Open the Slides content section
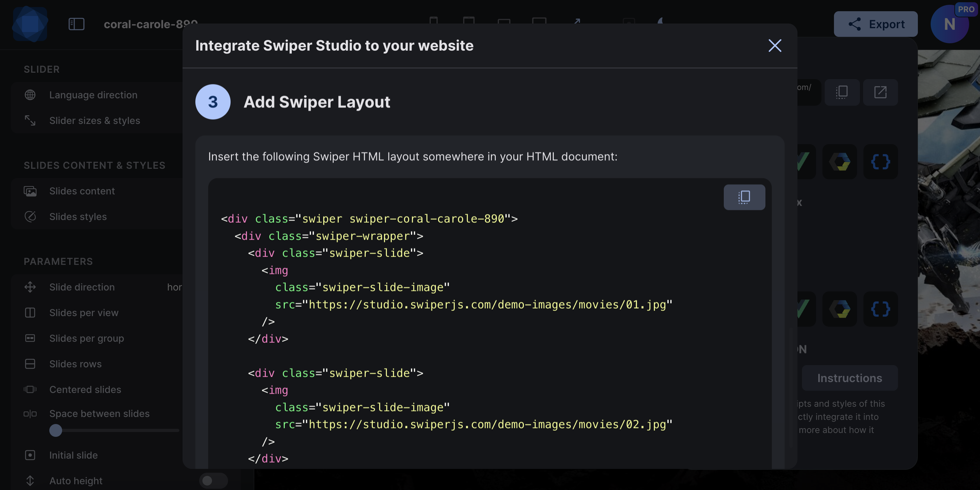Image resolution: width=980 pixels, height=490 pixels. [x=97, y=191]
